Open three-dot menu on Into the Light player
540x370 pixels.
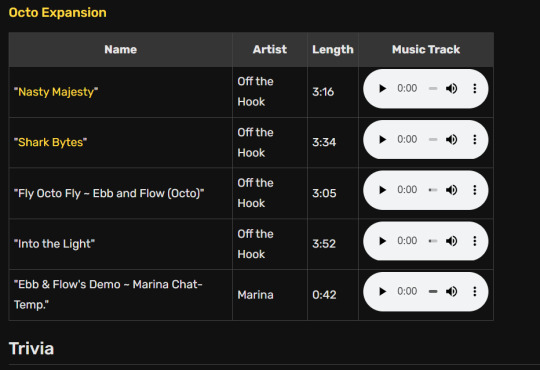(475, 241)
